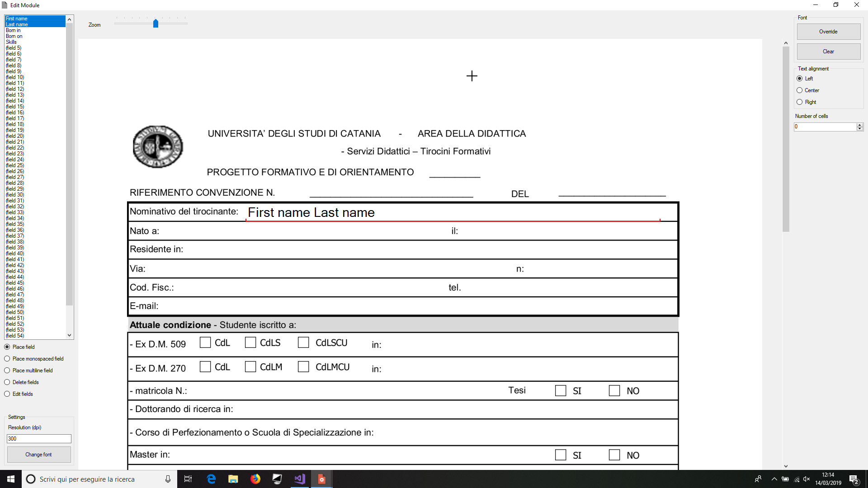
Task: Select '(field 40)' in the field list
Action: [x=35, y=253]
